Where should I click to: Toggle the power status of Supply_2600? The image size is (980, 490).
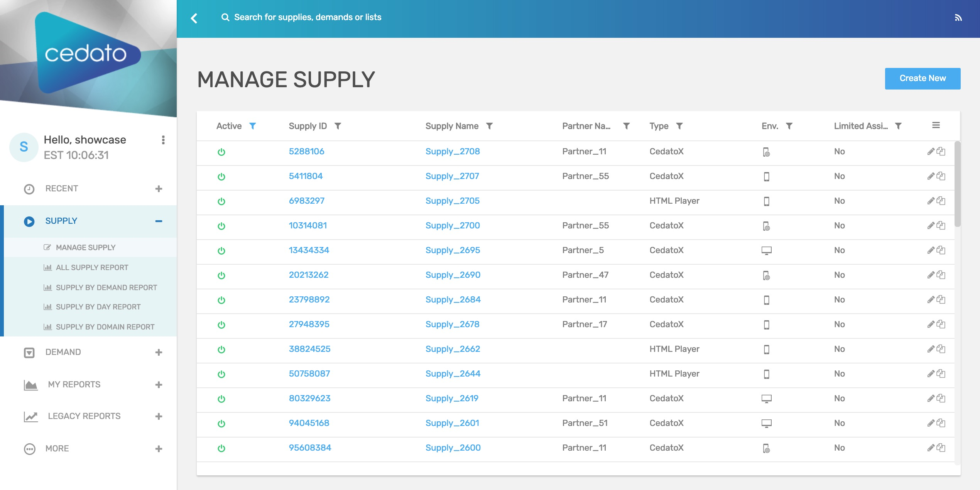coord(221,448)
